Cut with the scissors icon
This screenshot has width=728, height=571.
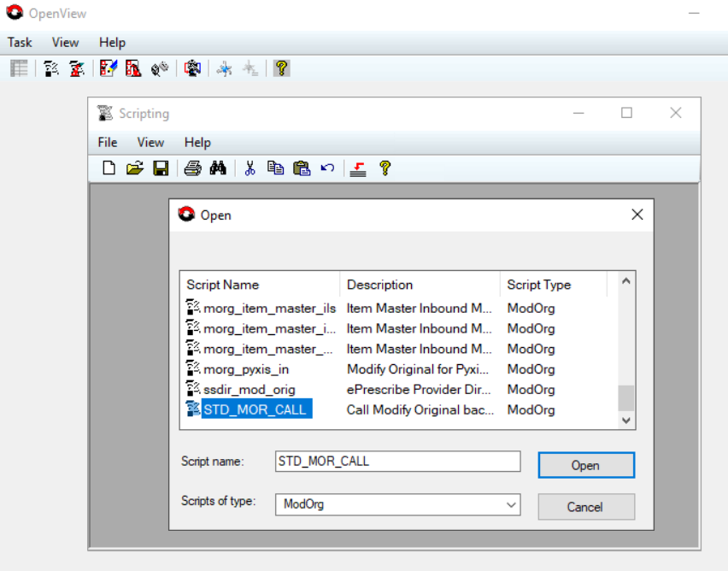[x=250, y=168]
